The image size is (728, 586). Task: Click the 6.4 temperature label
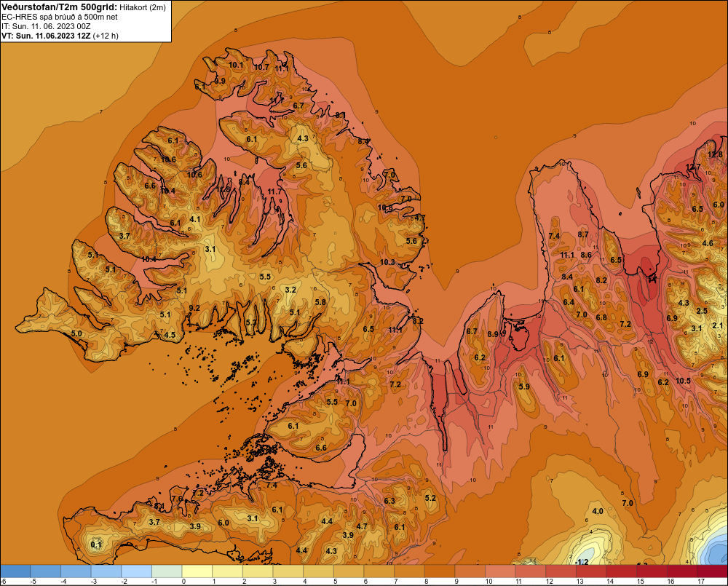pos(569,302)
